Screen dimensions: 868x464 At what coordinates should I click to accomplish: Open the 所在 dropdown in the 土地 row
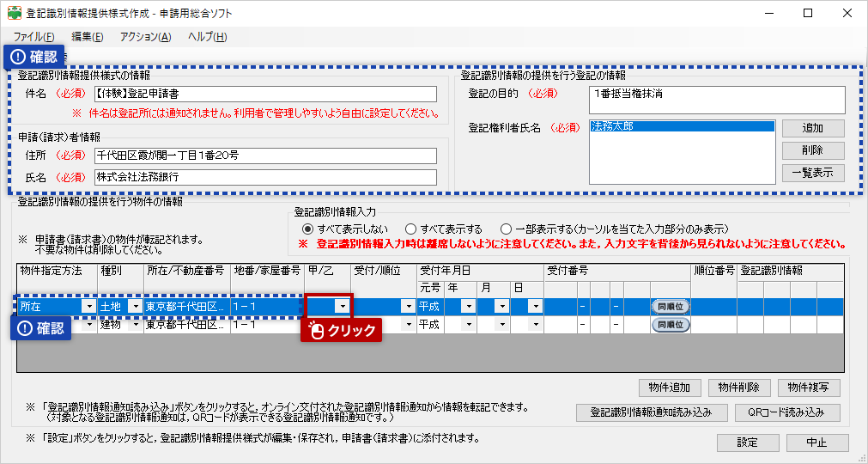pyautogui.click(x=88, y=306)
